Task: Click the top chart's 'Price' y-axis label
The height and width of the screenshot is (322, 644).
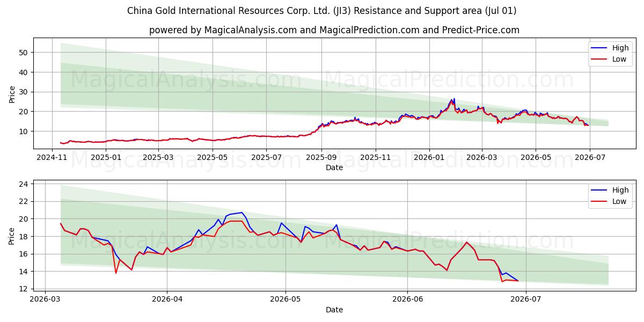Action: pyautogui.click(x=12, y=93)
